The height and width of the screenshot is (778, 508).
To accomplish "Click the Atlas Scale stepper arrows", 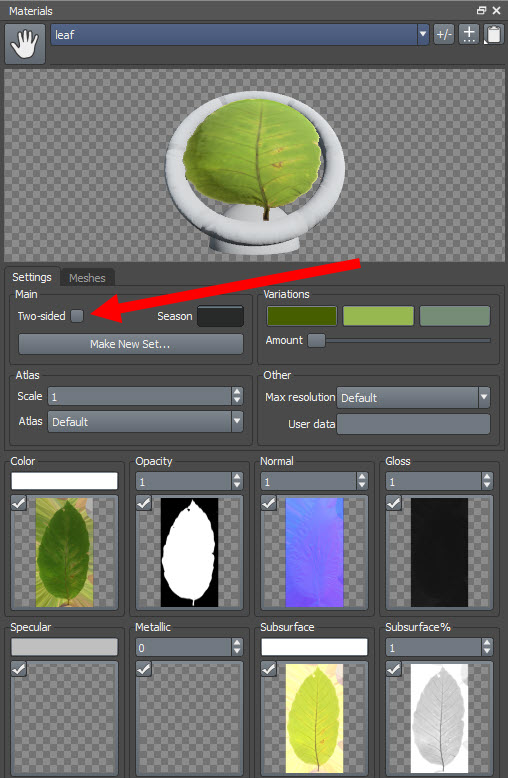I will tap(237, 396).
